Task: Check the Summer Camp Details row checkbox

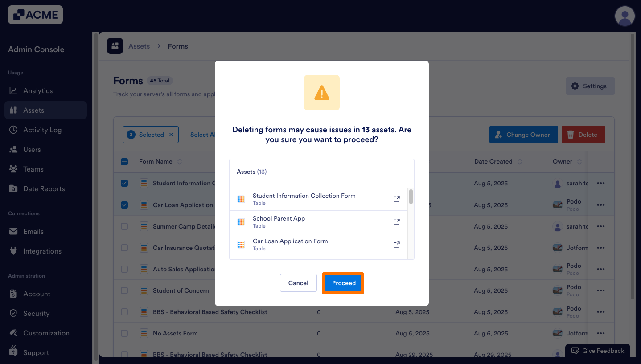Action: point(124,226)
